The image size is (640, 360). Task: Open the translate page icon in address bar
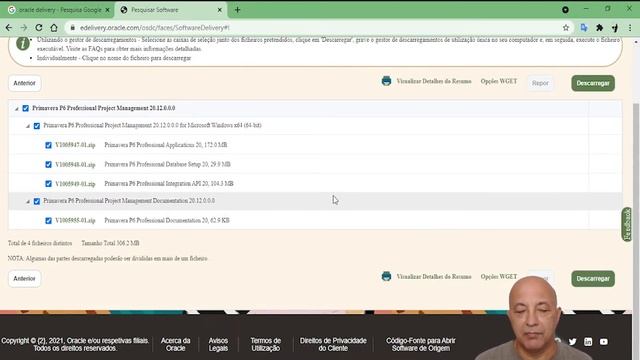point(584,28)
